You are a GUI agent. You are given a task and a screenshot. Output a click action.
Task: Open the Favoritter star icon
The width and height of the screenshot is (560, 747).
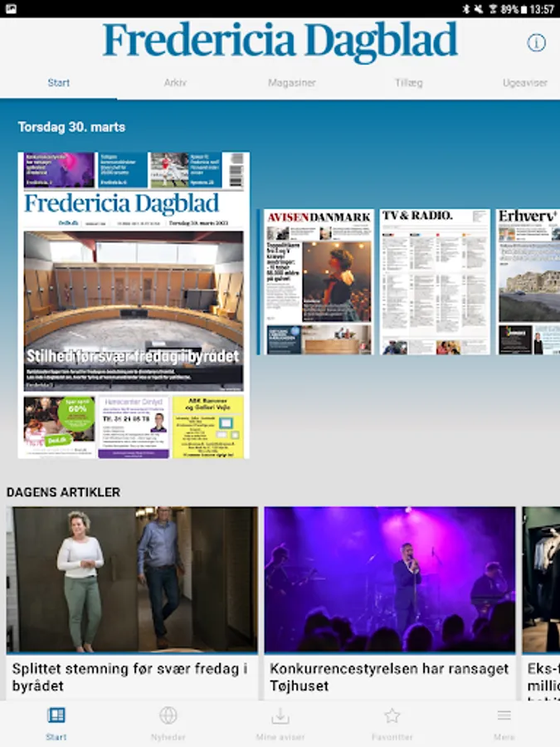point(392,715)
